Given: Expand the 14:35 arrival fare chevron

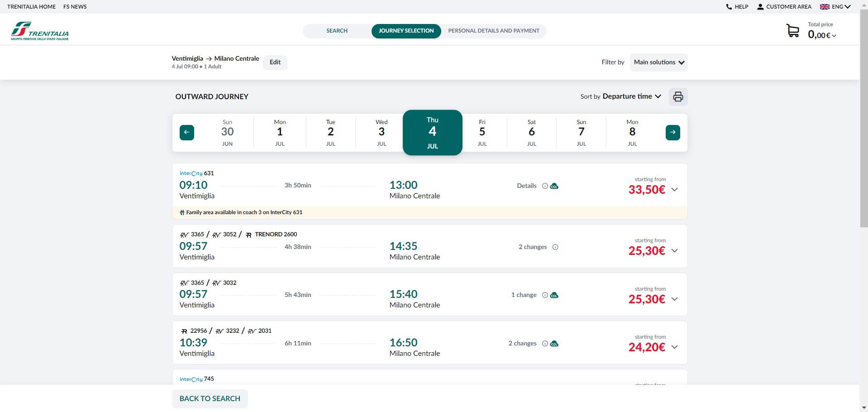Looking at the screenshot, I should point(674,251).
